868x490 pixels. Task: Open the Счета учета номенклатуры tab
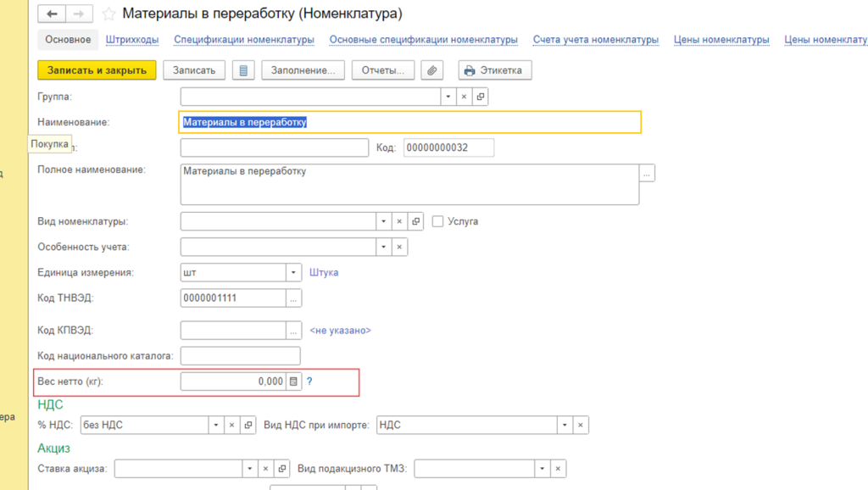point(595,40)
